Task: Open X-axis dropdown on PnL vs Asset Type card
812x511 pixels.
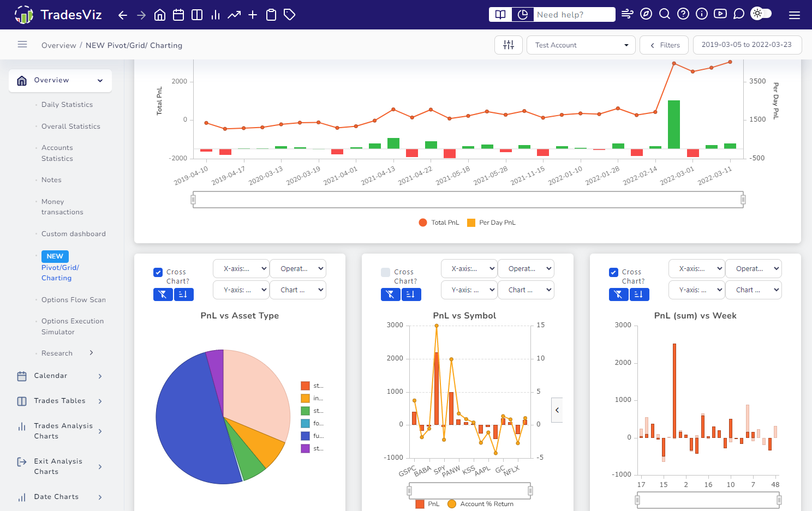Action: [241, 269]
